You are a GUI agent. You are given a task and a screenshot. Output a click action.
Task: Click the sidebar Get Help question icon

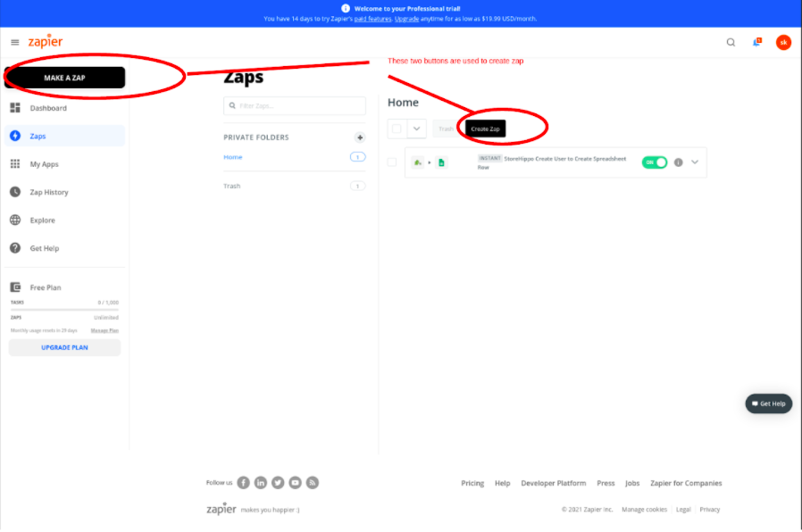click(15, 248)
